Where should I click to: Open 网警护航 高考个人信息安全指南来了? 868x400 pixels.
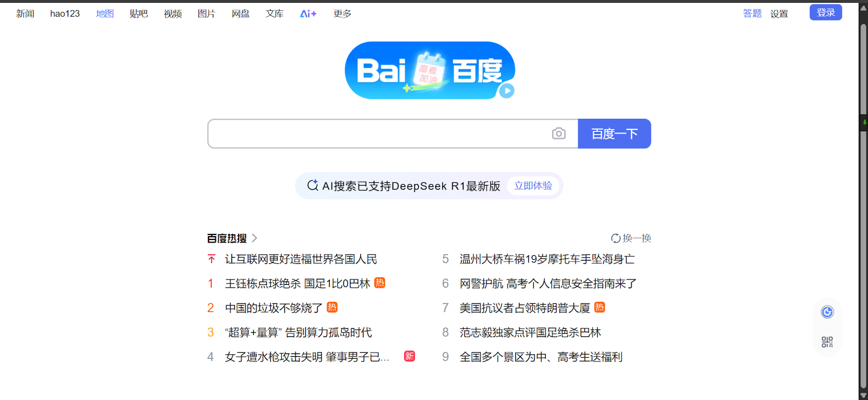pos(548,283)
